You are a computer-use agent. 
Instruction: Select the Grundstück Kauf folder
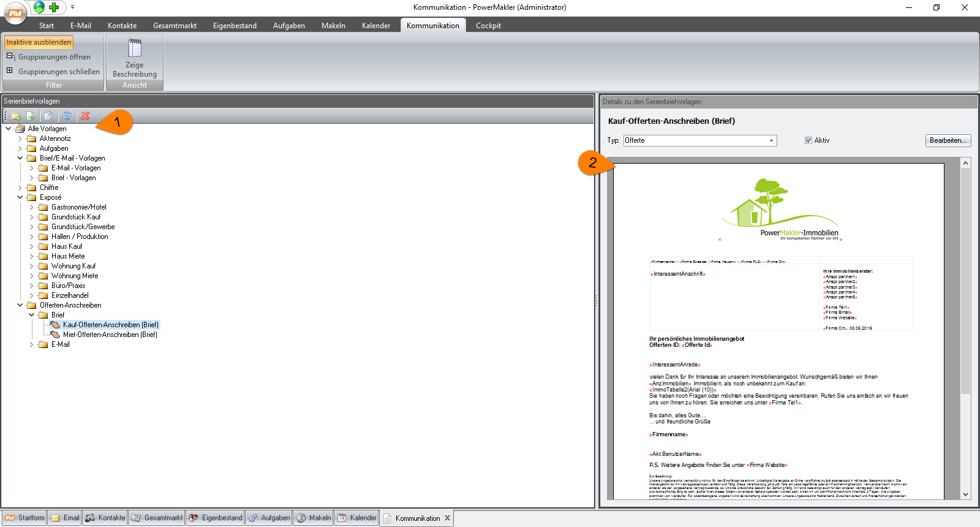(x=76, y=217)
